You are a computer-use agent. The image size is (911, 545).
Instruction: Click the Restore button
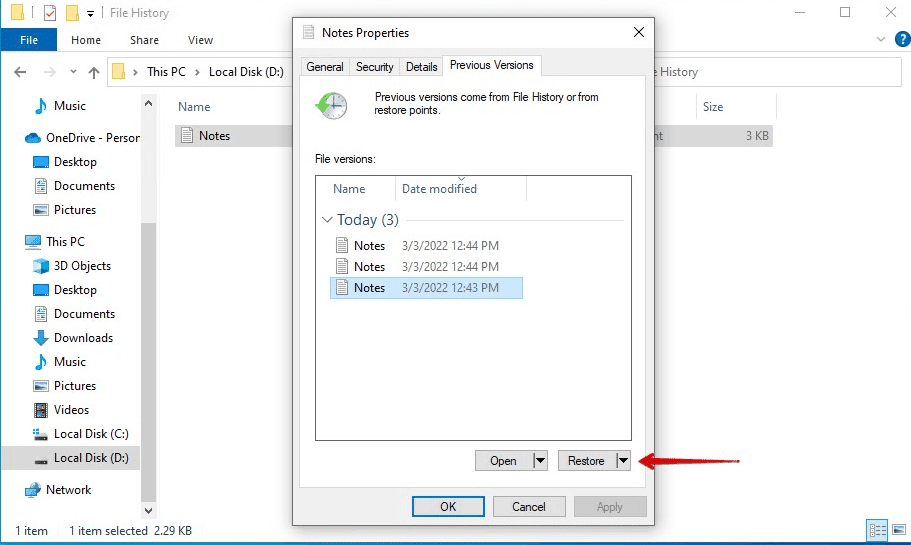click(586, 461)
